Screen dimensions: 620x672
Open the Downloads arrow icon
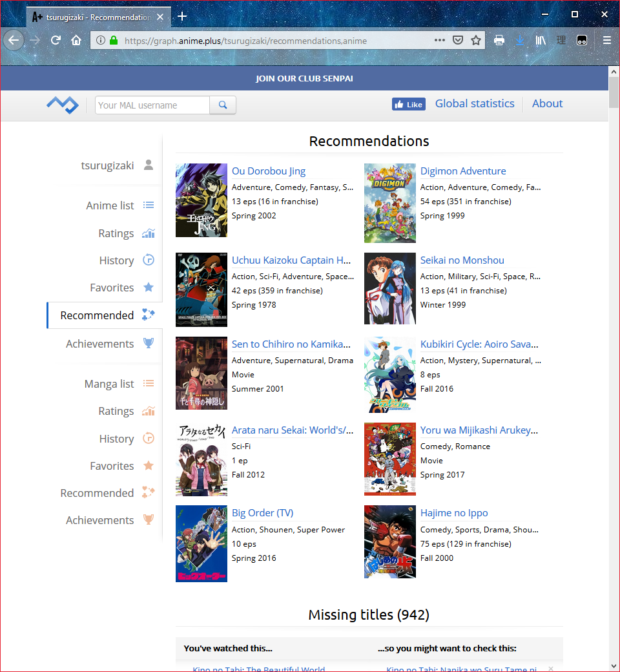click(x=520, y=40)
